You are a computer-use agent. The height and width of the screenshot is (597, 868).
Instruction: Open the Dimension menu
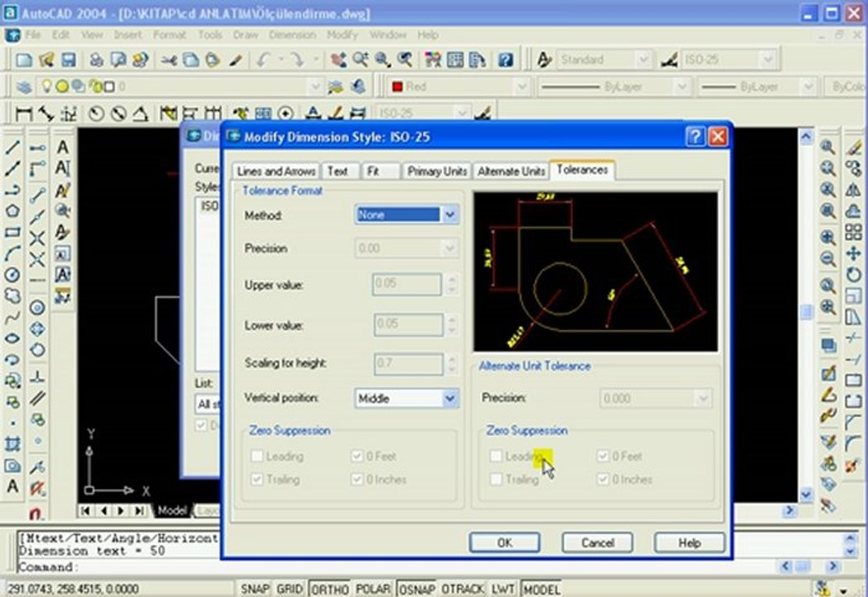(293, 35)
